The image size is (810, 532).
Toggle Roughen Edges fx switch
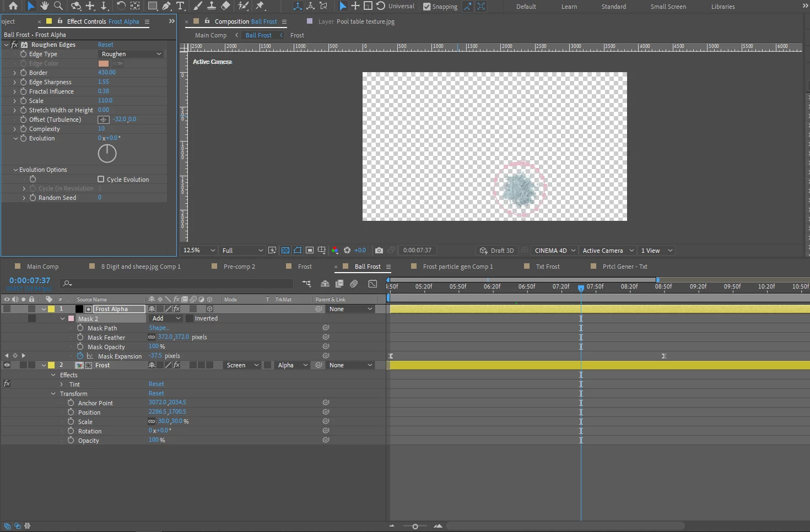click(x=15, y=45)
